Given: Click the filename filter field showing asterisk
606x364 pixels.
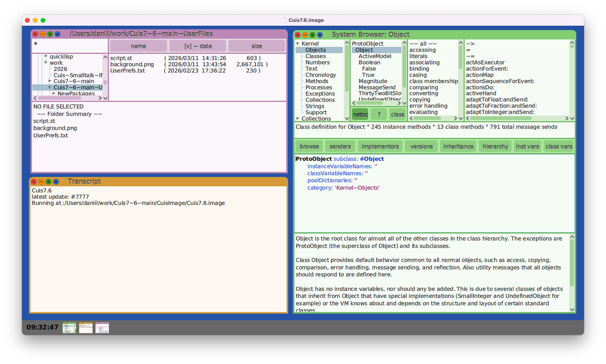Looking at the screenshot, I should pos(69,45).
